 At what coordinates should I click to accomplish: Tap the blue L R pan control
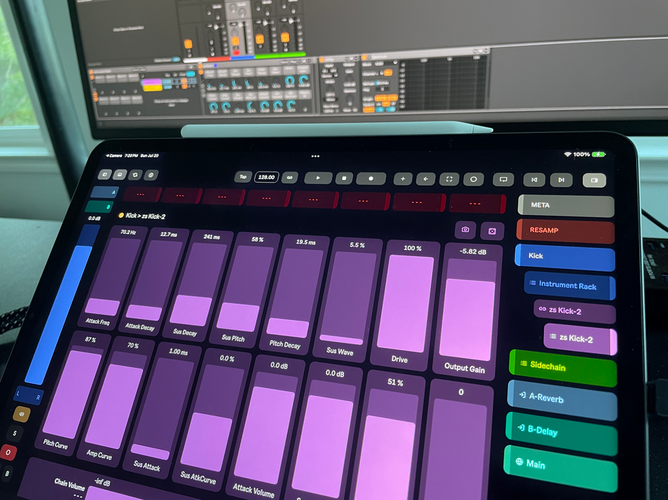(28, 396)
